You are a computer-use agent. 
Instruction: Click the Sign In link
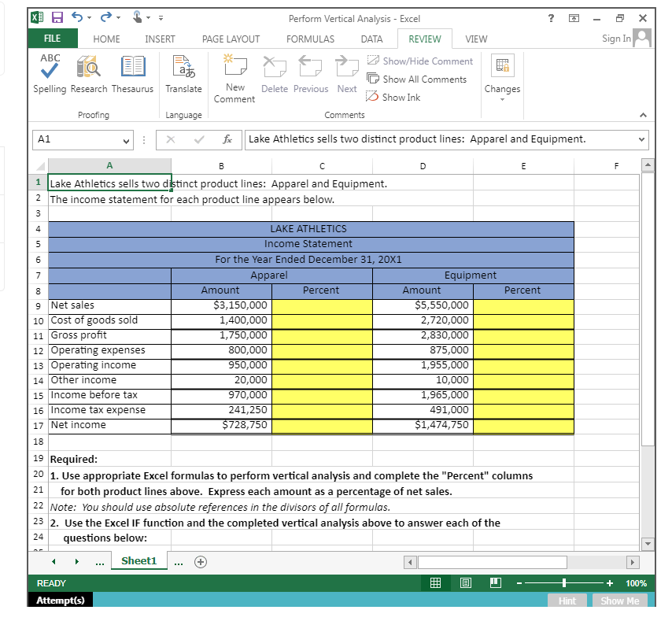pyautogui.click(x=618, y=38)
